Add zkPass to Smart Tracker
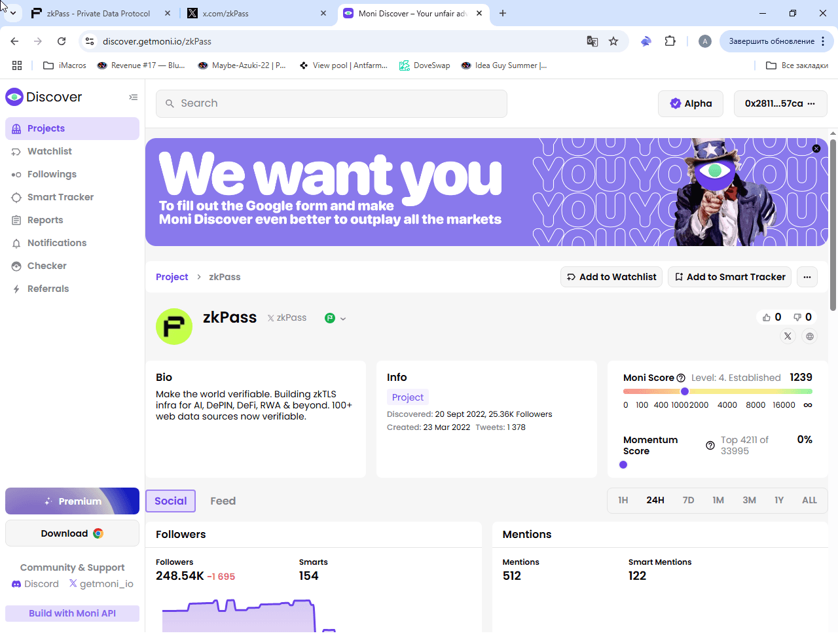 [729, 277]
